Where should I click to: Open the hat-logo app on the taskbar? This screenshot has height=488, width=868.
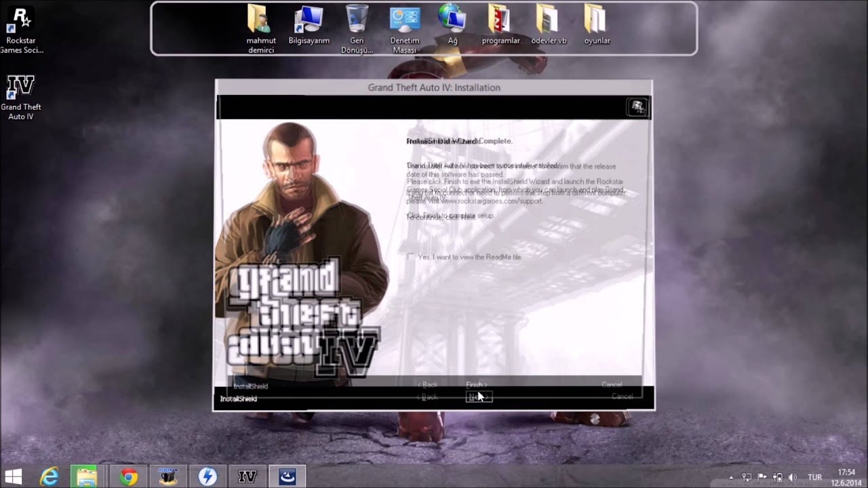(x=168, y=476)
